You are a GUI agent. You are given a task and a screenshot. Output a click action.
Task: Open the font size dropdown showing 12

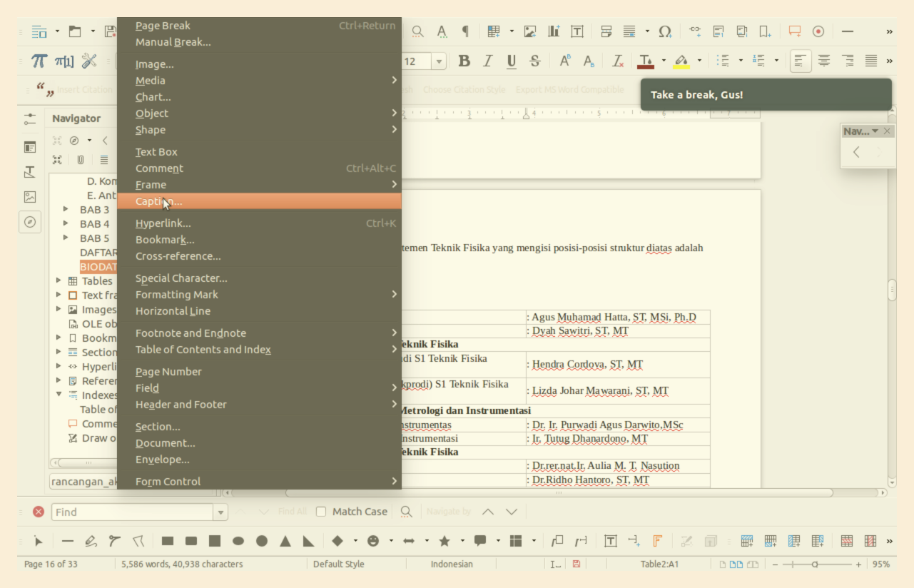[439, 61]
